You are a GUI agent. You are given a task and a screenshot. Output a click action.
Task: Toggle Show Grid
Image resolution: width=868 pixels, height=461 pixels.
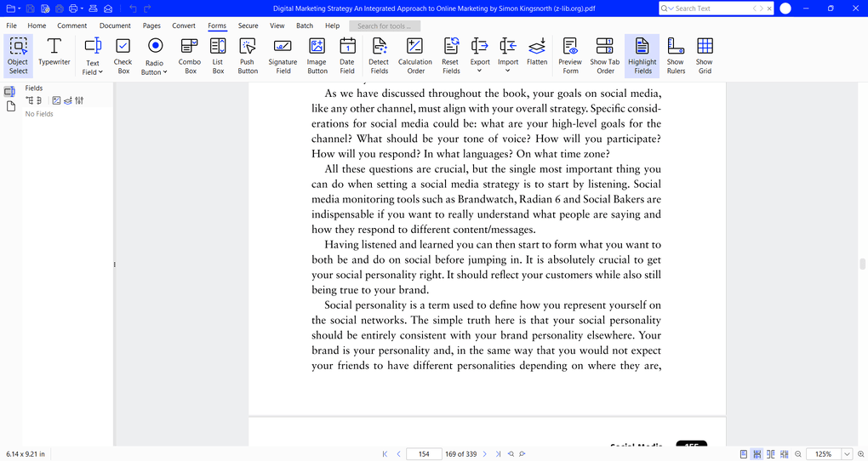pos(705,56)
